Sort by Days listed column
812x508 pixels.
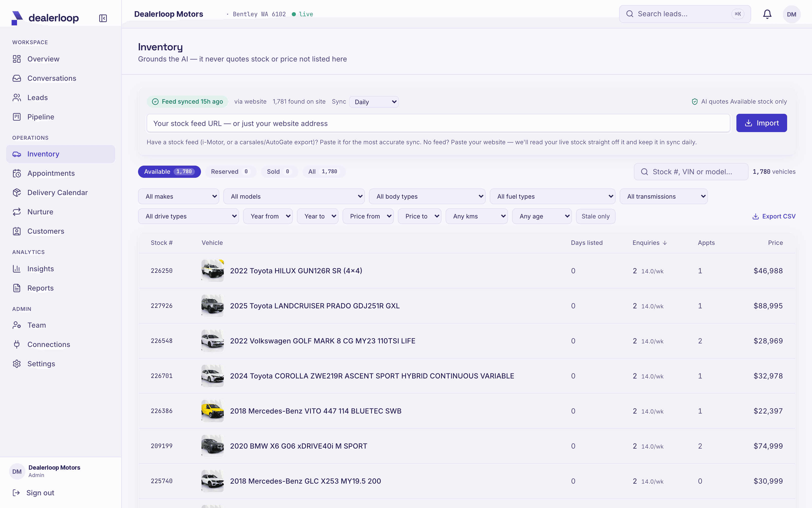coord(586,243)
